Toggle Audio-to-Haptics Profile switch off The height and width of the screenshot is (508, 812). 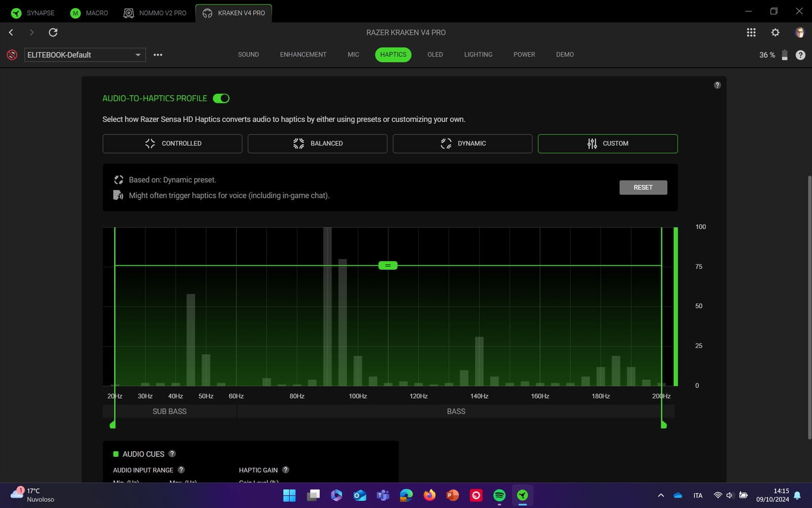[x=221, y=99]
